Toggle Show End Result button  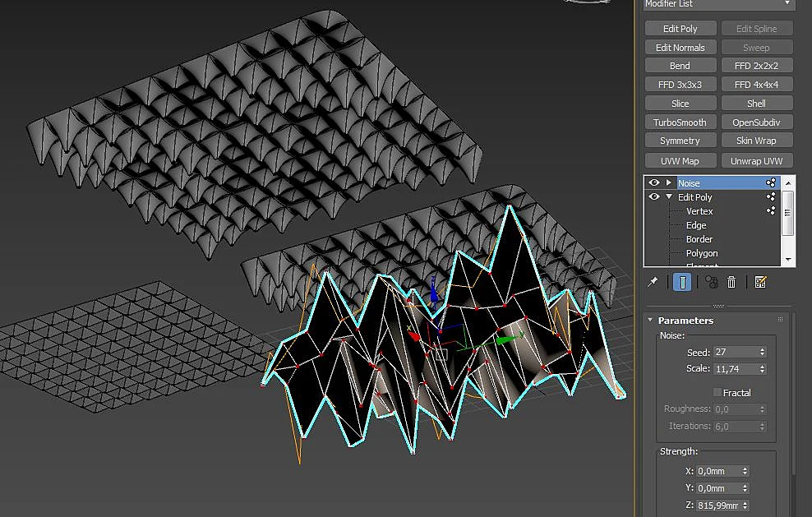[682, 282]
